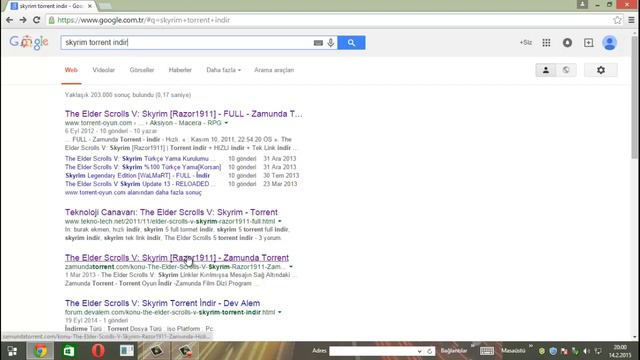Open the Bağlantılar taskbar toolbar
640x360 pixels.
[x=454, y=351]
